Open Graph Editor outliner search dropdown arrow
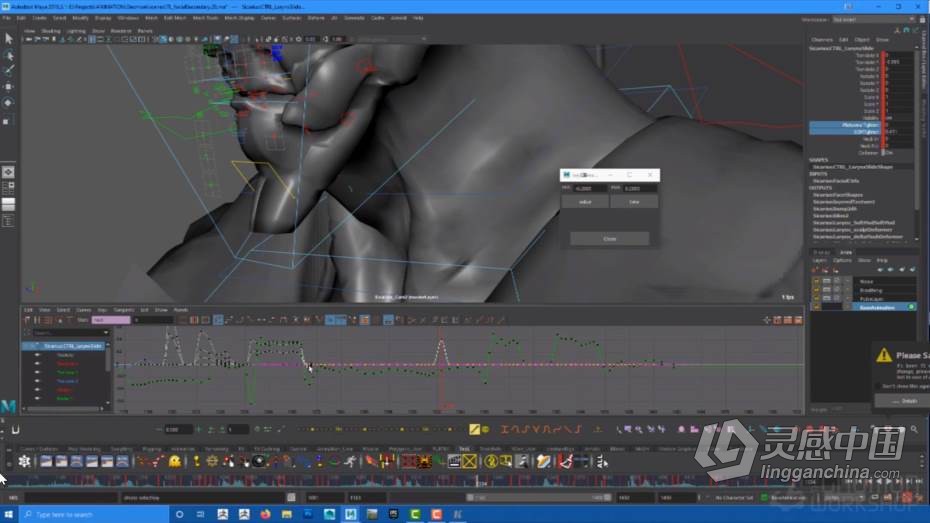The width and height of the screenshot is (930, 523). [x=106, y=333]
